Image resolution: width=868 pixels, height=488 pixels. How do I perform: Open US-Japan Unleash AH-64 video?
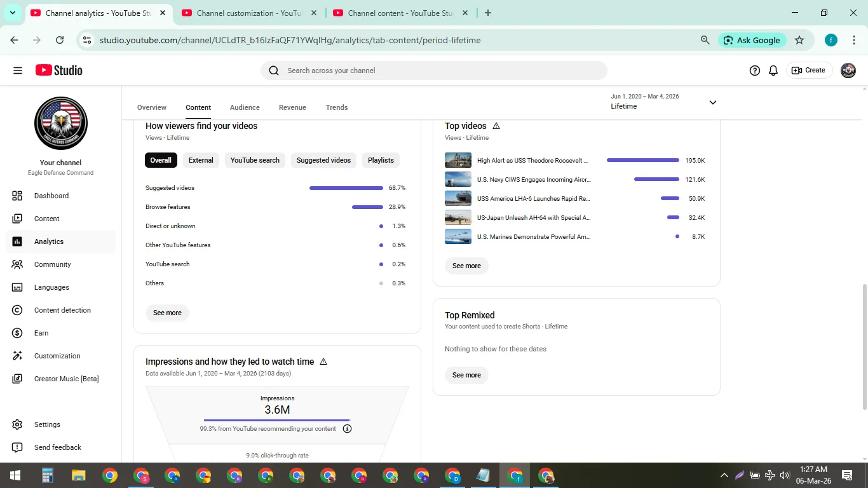pos(534,218)
